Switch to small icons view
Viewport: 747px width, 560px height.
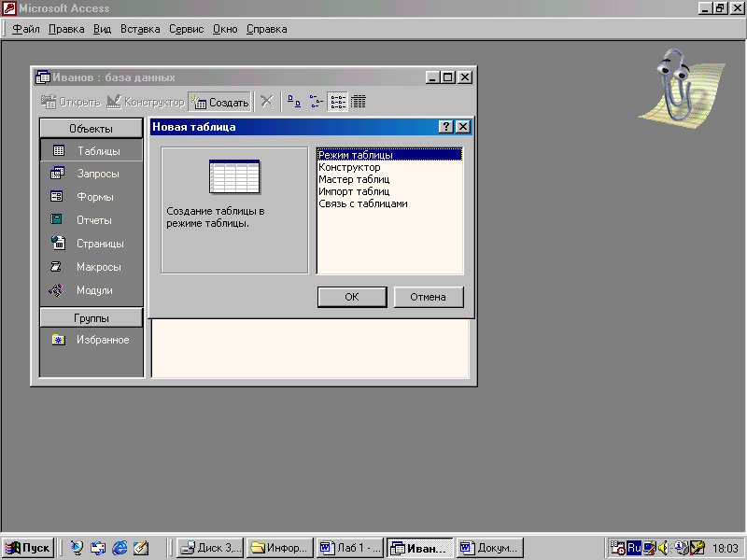[x=316, y=102]
